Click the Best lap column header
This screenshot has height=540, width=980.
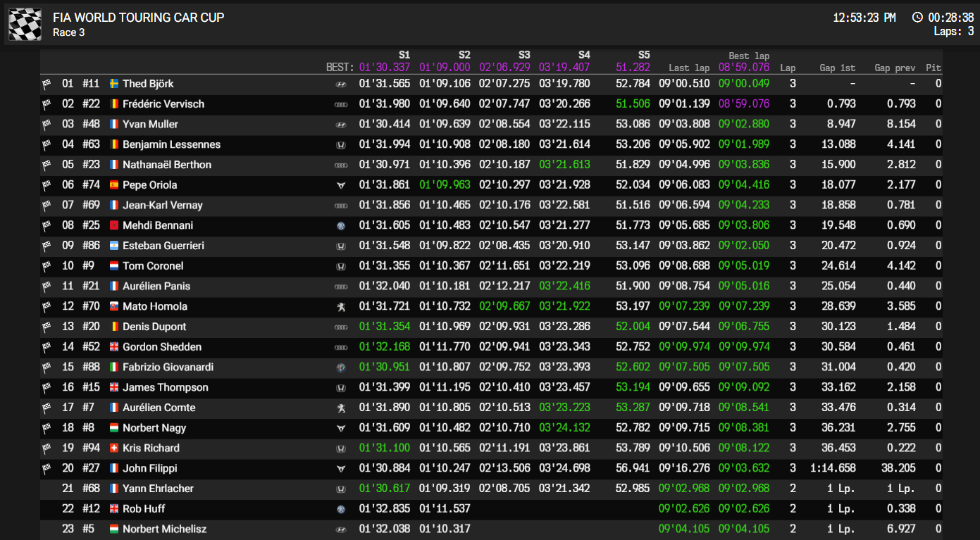[x=748, y=56]
